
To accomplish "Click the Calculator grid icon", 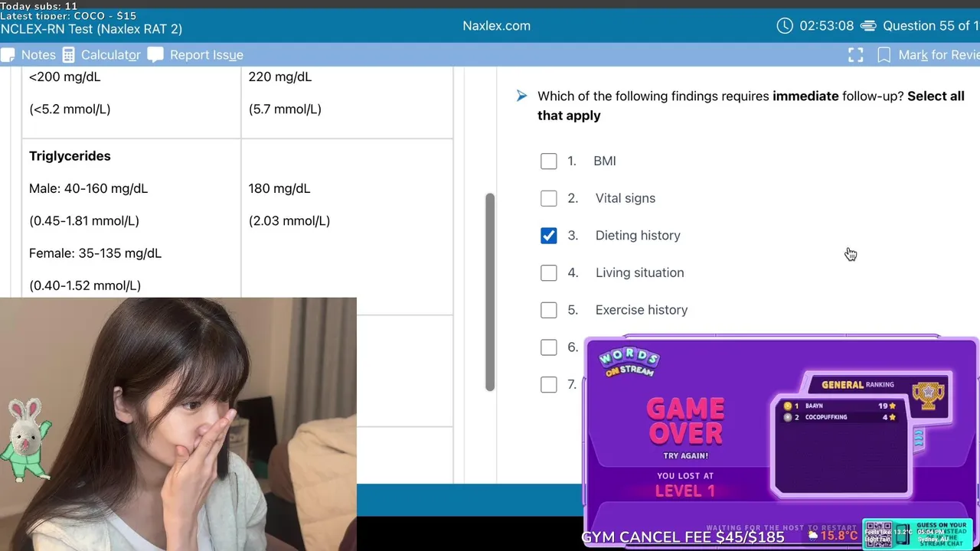I will tap(69, 55).
